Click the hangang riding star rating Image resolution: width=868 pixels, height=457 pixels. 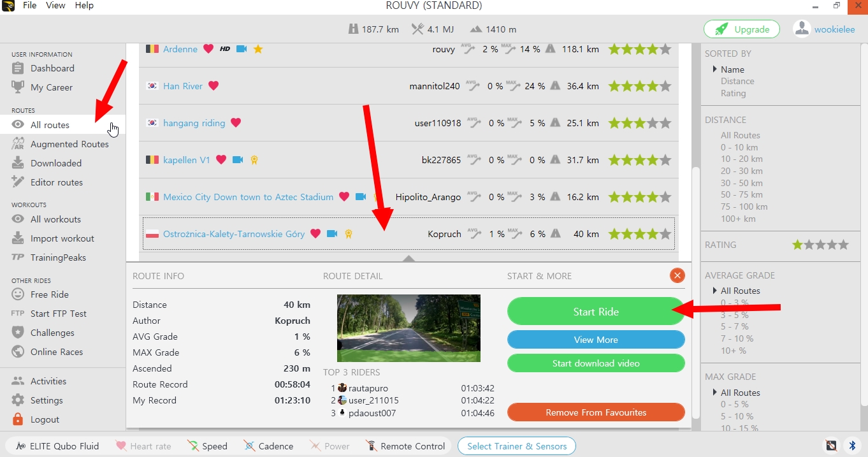point(639,123)
